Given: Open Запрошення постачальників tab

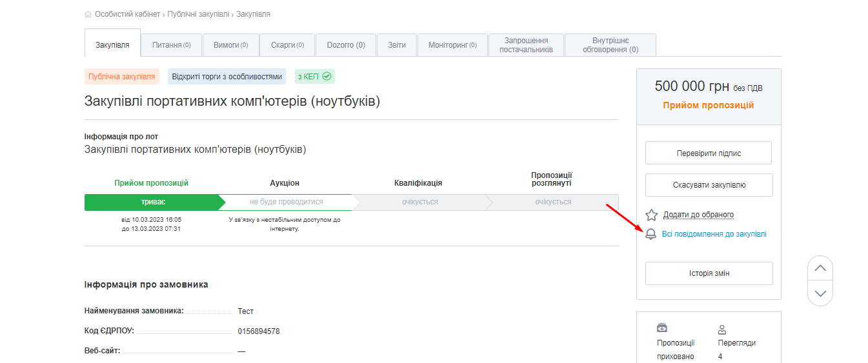Looking at the screenshot, I should point(526,45).
